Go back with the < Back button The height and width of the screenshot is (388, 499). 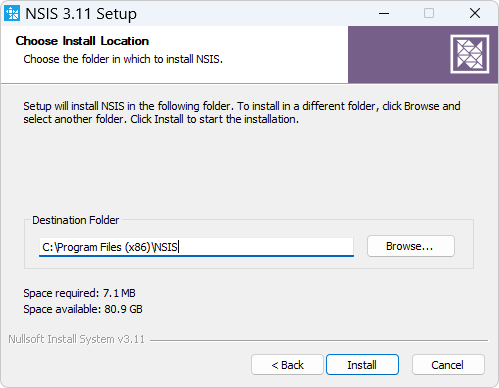(x=287, y=365)
